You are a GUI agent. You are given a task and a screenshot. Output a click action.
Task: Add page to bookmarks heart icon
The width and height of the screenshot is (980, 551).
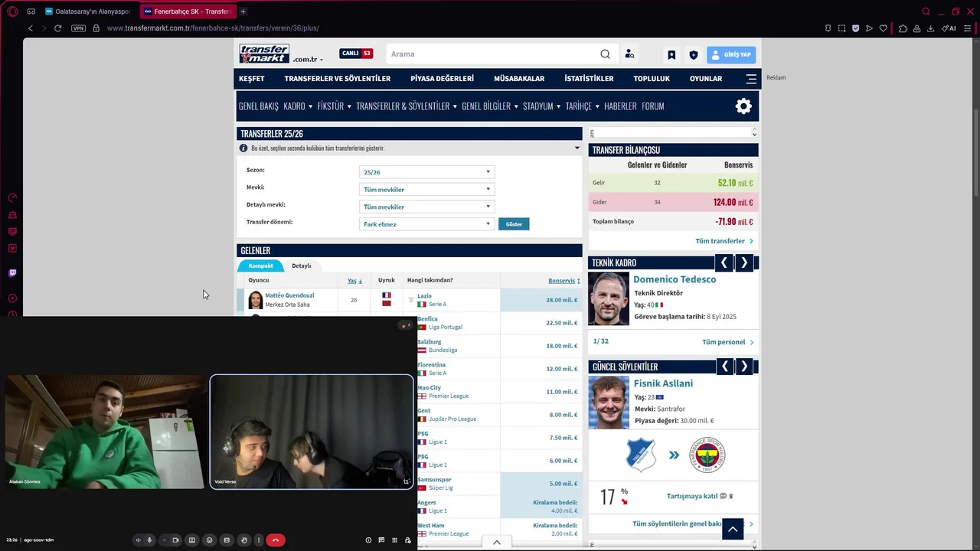883,28
